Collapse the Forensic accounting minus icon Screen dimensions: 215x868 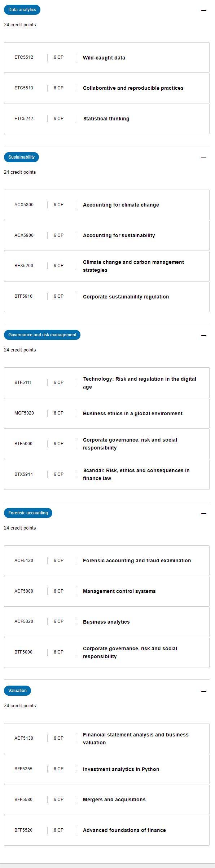203,514
